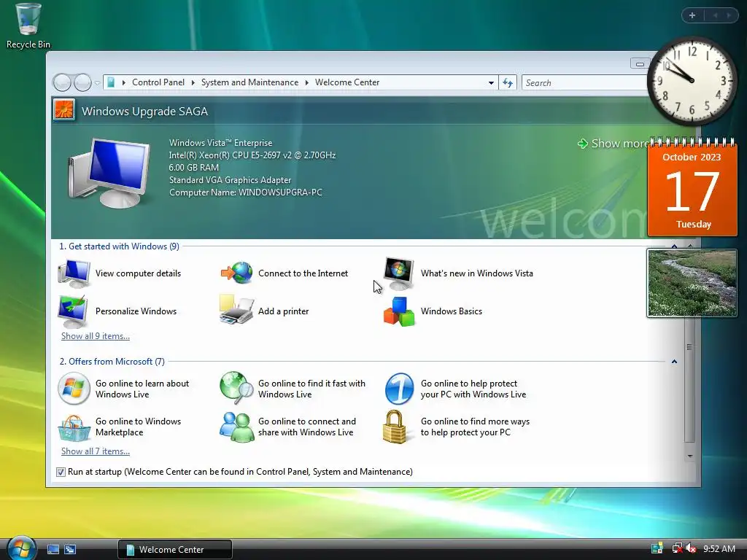Click the sidebar slideshow picture gadget
This screenshot has width=747, height=560.
(692, 283)
